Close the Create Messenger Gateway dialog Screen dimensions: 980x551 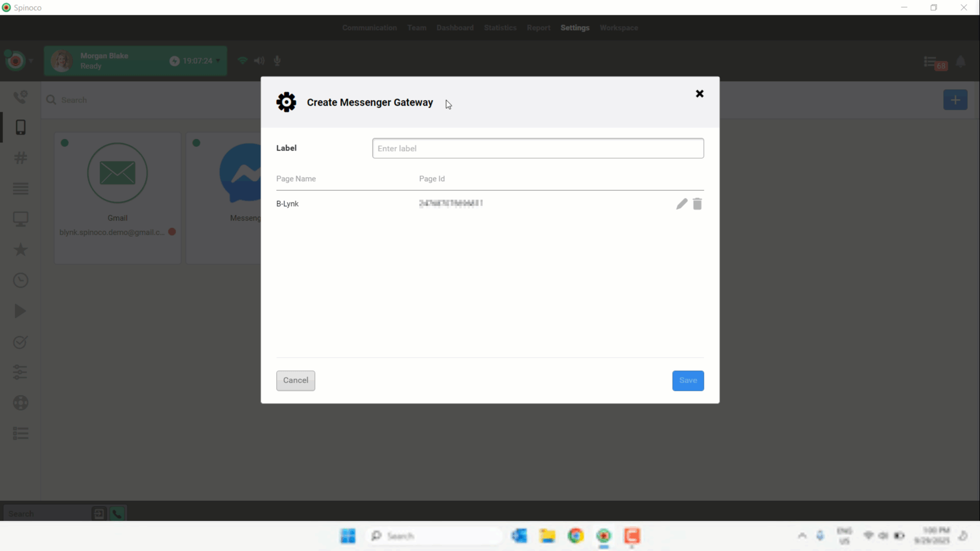(x=700, y=94)
